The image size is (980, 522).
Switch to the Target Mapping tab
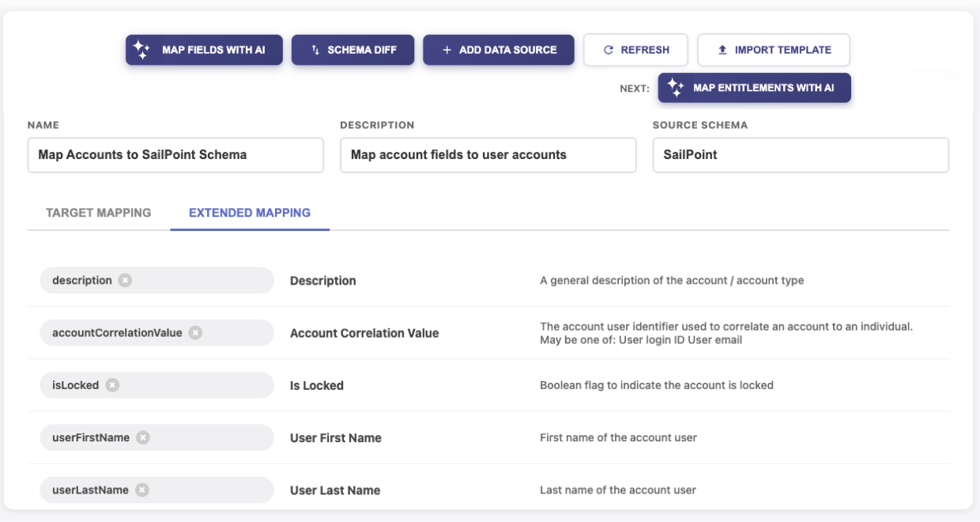click(99, 213)
